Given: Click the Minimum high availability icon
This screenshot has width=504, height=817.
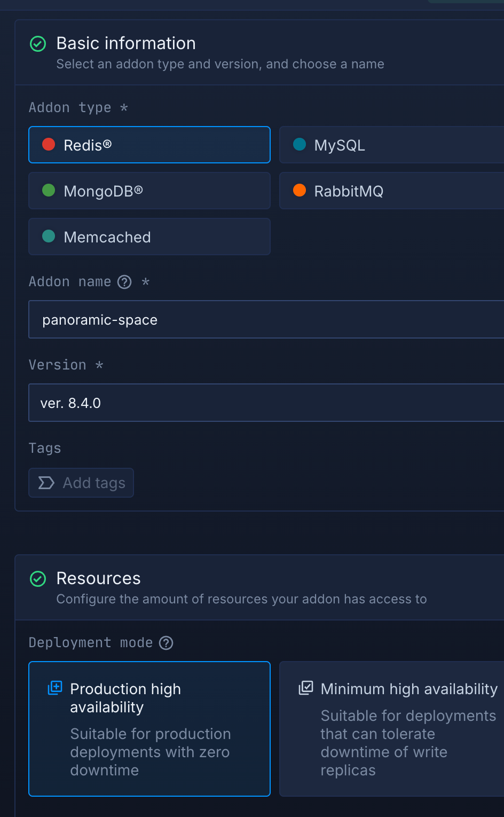Looking at the screenshot, I should (306, 688).
